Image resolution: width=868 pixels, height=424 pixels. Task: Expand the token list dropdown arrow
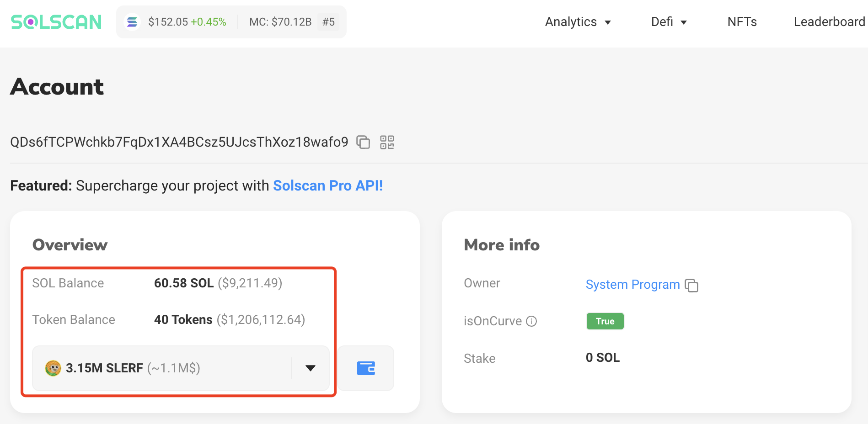click(x=311, y=368)
